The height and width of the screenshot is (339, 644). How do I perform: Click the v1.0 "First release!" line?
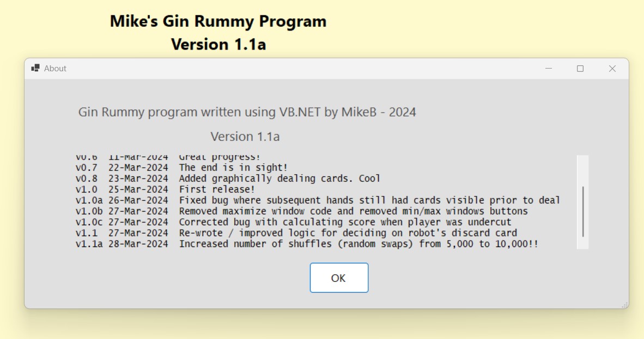[217, 189]
